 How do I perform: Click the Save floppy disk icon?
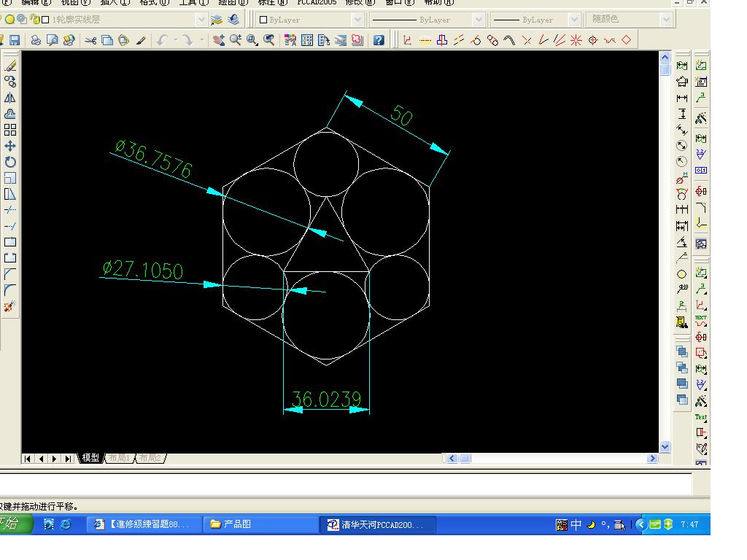pos(15,41)
